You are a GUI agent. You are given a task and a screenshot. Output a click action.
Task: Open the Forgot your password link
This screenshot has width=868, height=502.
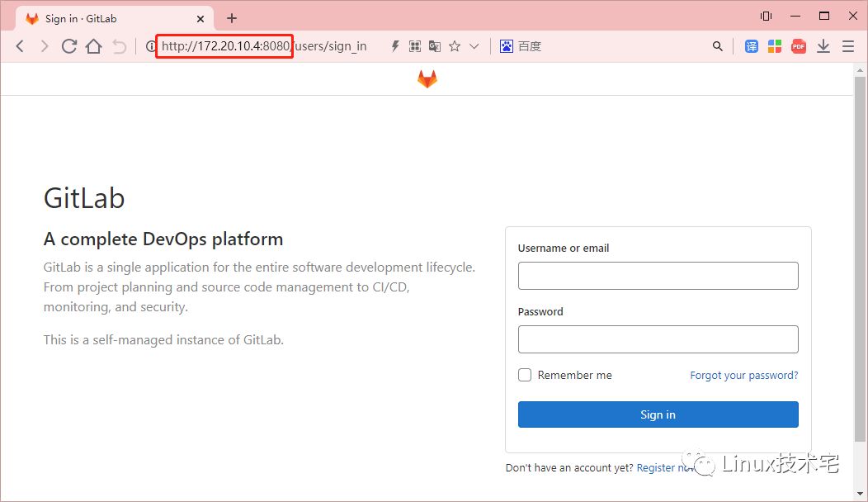(743, 375)
